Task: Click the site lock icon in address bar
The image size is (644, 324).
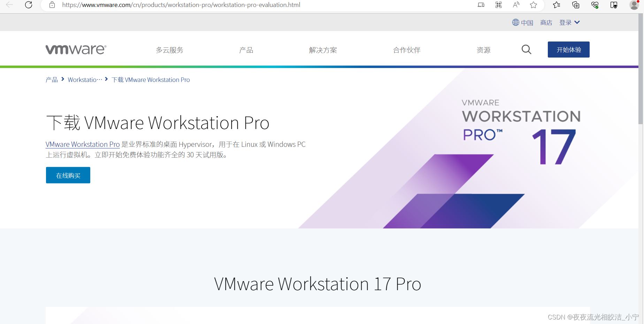Action: tap(52, 5)
